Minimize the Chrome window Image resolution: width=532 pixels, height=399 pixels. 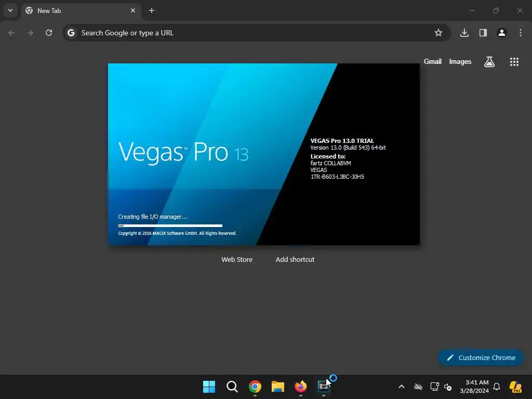[472, 10]
